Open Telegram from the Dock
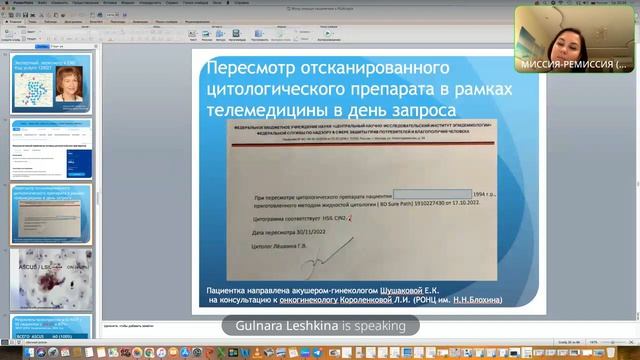Screen dimensions: 640x360 pyautogui.click(x=318, y=352)
